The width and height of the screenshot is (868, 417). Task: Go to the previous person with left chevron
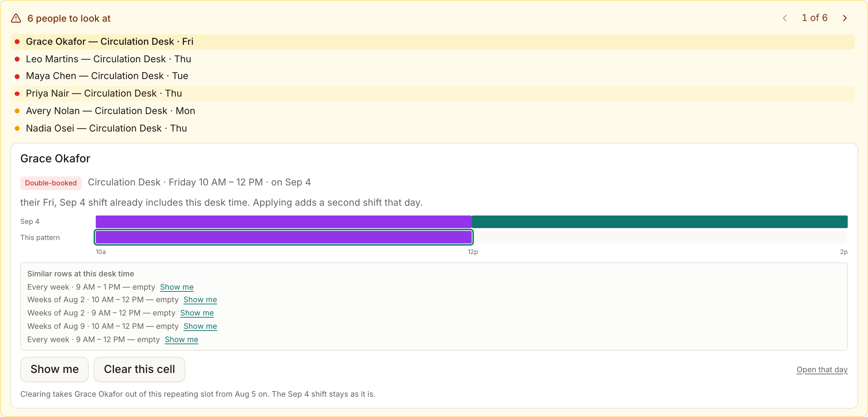click(x=785, y=18)
